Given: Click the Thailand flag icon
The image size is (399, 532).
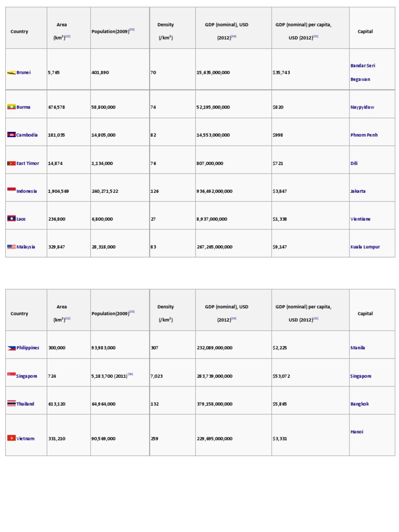Looking at the screenshot, I should pos(11,404).
